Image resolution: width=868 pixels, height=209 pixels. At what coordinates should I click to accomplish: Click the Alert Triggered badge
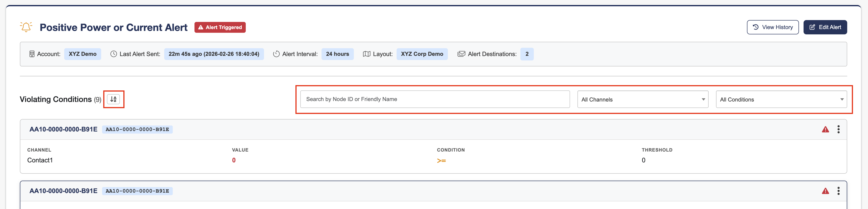coord(220,27)
